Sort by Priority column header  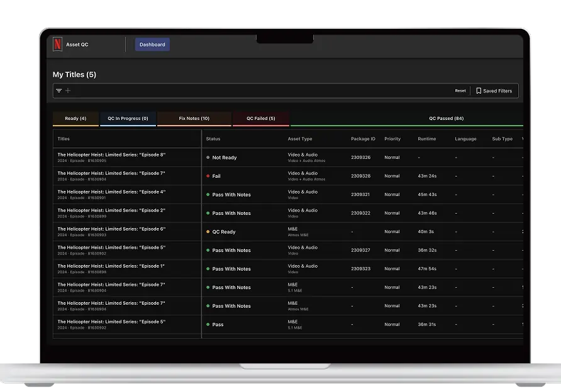click(392, 139)
